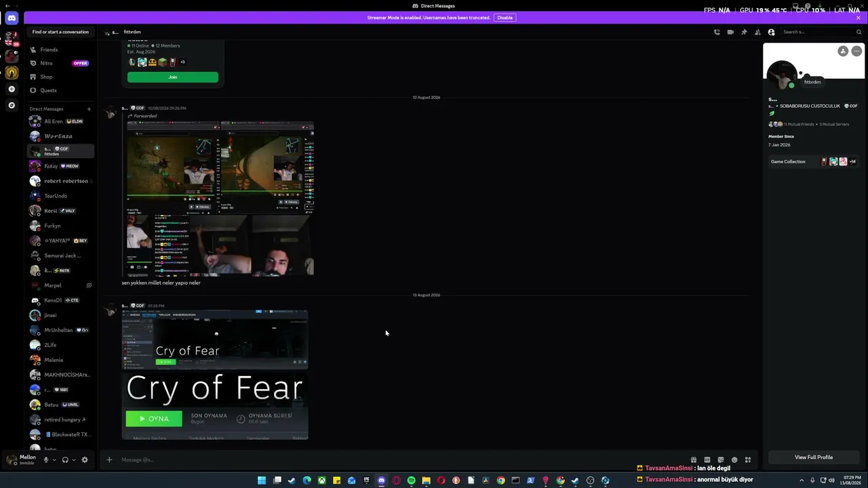Screen dimensions: 868x488
Task: Open DM with jinsei
Action: (61, 315)
